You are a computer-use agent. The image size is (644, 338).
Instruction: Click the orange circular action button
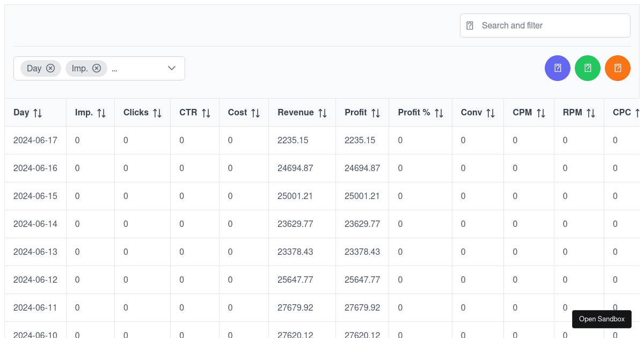click(618, 68)
